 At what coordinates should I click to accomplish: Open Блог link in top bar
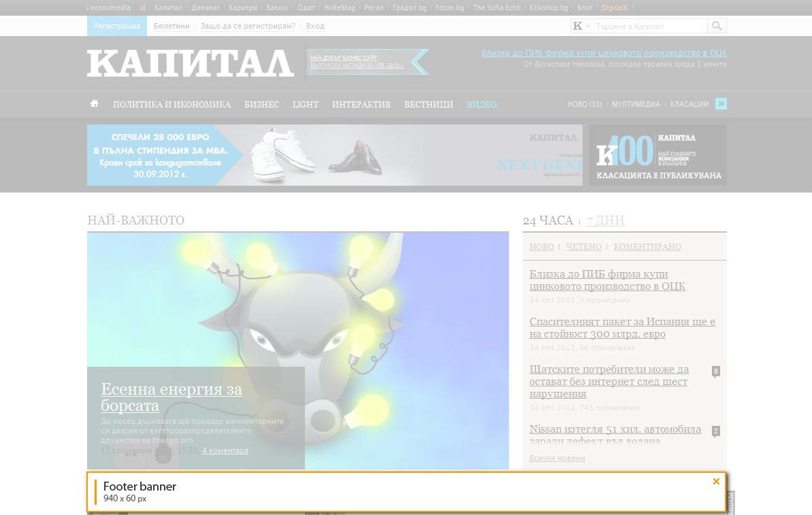click(585, 7)
